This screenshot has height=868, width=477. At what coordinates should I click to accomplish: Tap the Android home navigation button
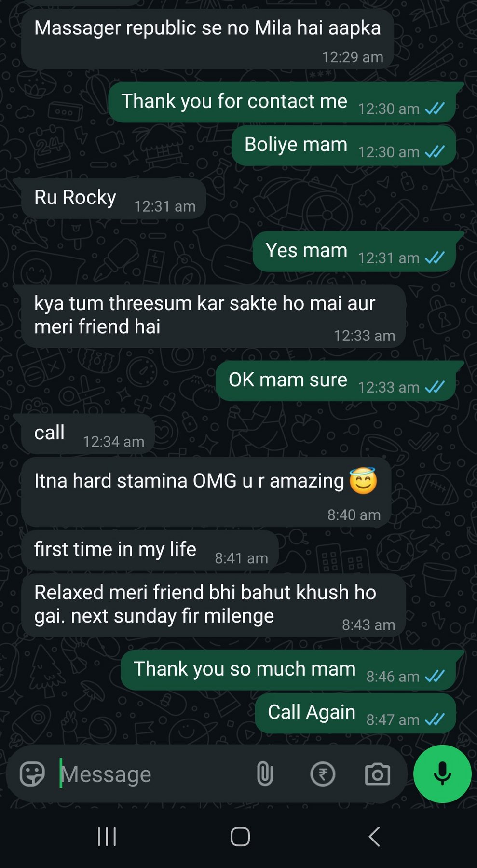(240, 837)
